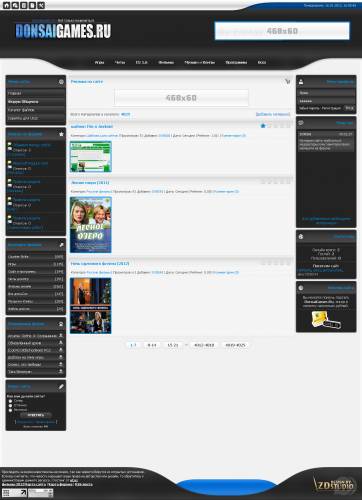Click the last icon in top-left toolbar
Image resolution: width=362 pixels, height=500 pixels.
point(41,5)
